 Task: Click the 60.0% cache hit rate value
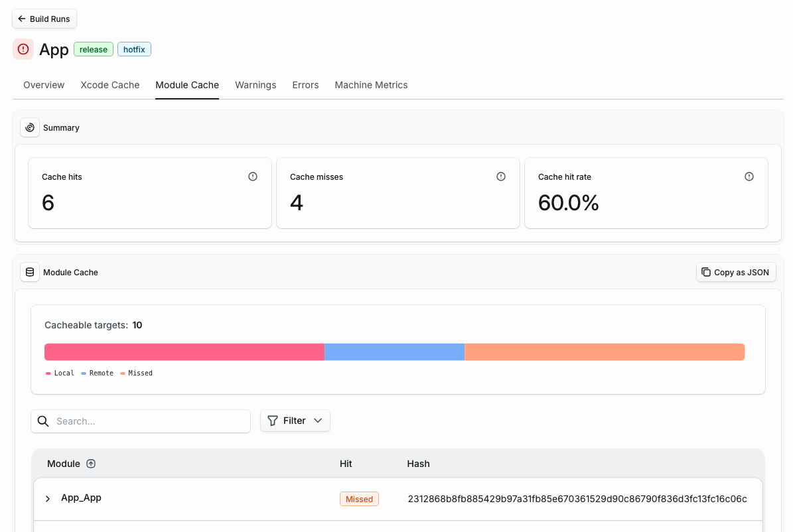click(x=569, y=203)
